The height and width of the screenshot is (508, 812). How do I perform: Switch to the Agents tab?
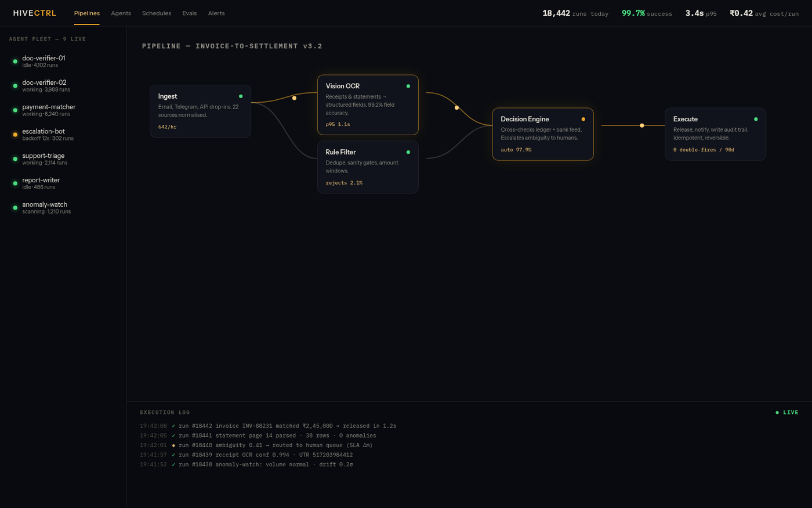(x=121, y=13)
